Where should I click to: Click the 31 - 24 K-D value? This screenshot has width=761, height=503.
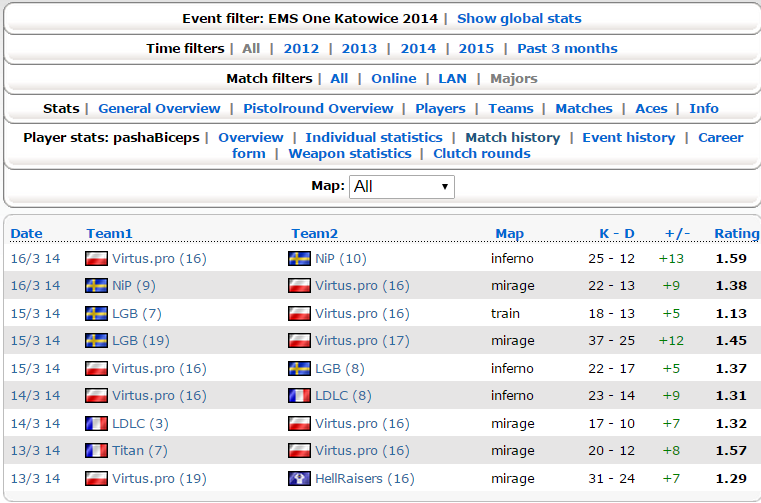[612, 479]
